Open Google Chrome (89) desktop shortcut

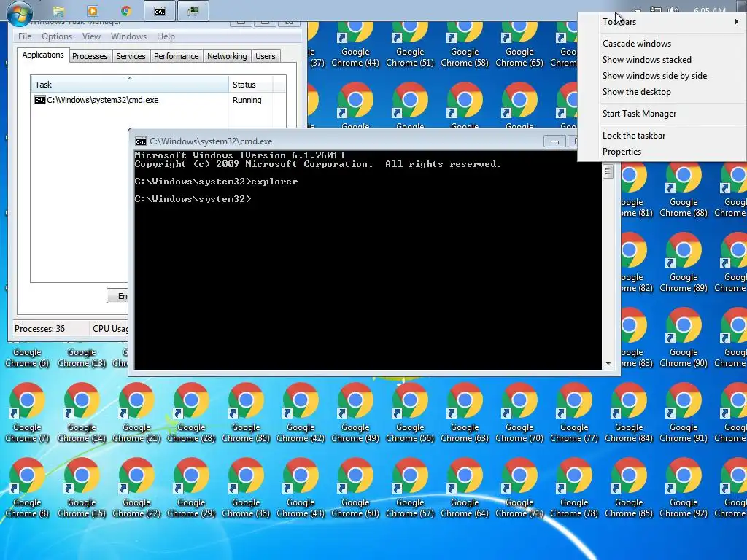pyautogui.click(x=684, y=262)
